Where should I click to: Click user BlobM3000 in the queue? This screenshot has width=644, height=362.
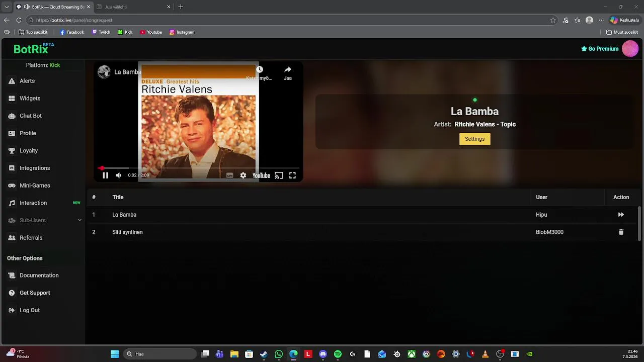549,232
